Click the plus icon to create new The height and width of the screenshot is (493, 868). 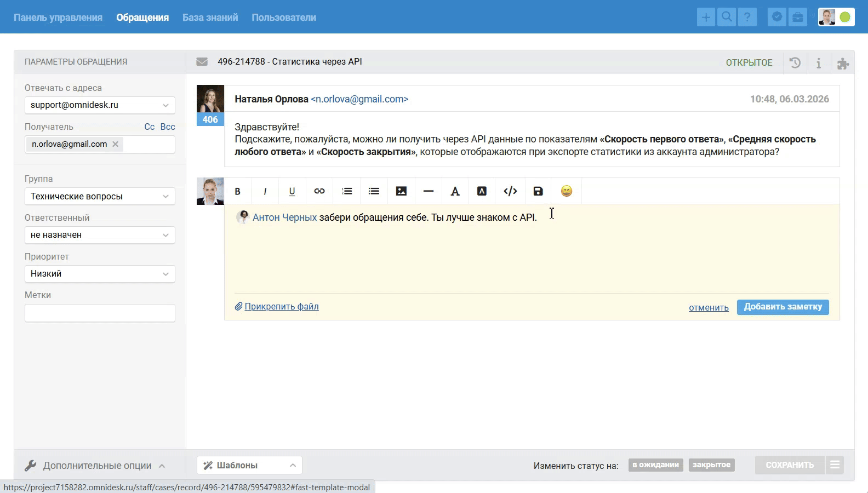pos(706,18)
